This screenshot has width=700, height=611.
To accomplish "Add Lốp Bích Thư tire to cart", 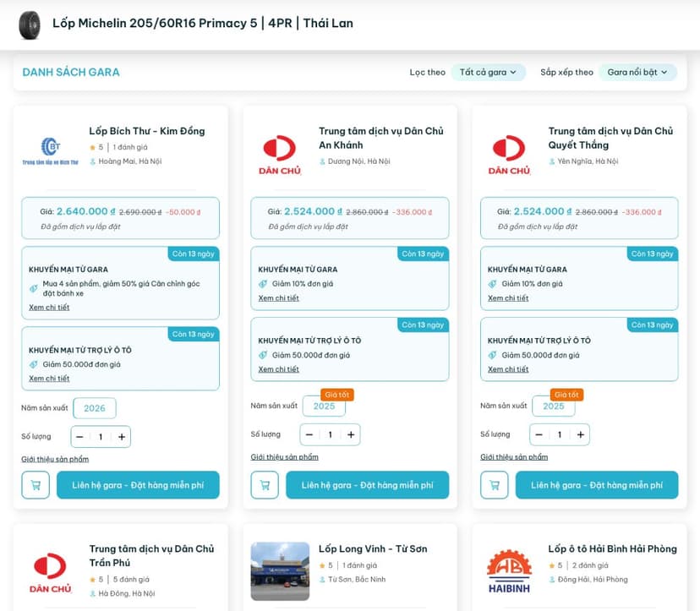I will (x=36, y=485).
